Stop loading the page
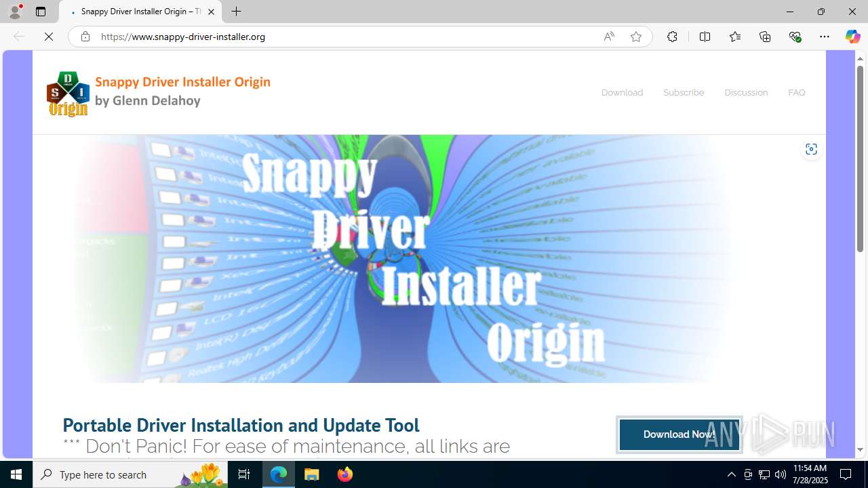This screenshot has width=868, height=488. [x=49, y=37]
